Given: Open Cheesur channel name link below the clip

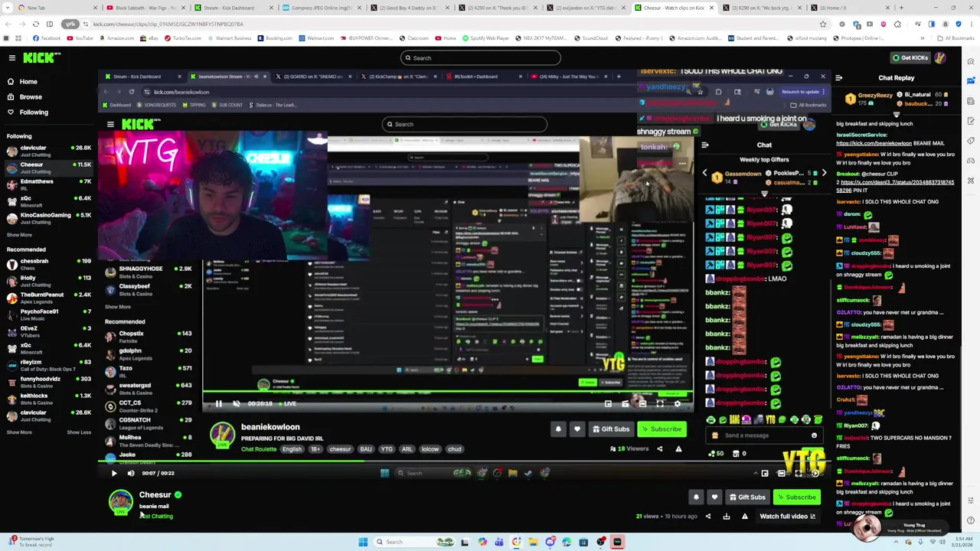Looking at the screenshot, I should pyautogui.click(x=155, y=495).
